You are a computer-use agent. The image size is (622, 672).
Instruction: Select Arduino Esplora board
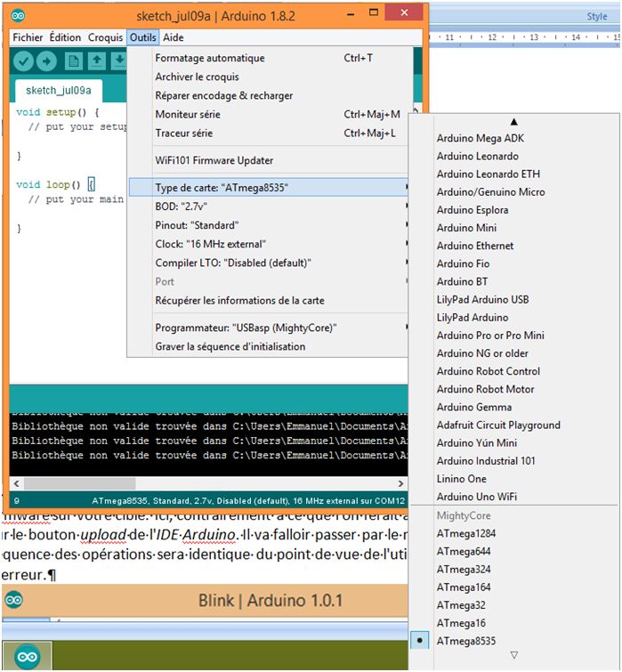(514, 210)
